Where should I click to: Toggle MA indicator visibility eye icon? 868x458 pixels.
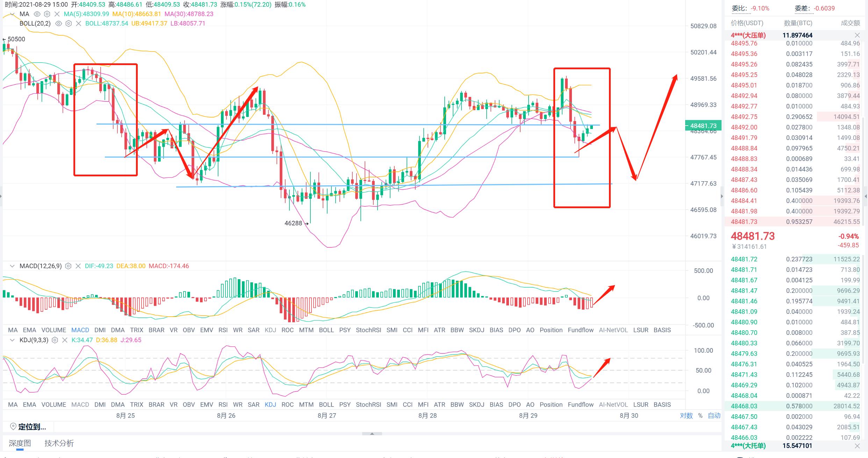[37, 14]
